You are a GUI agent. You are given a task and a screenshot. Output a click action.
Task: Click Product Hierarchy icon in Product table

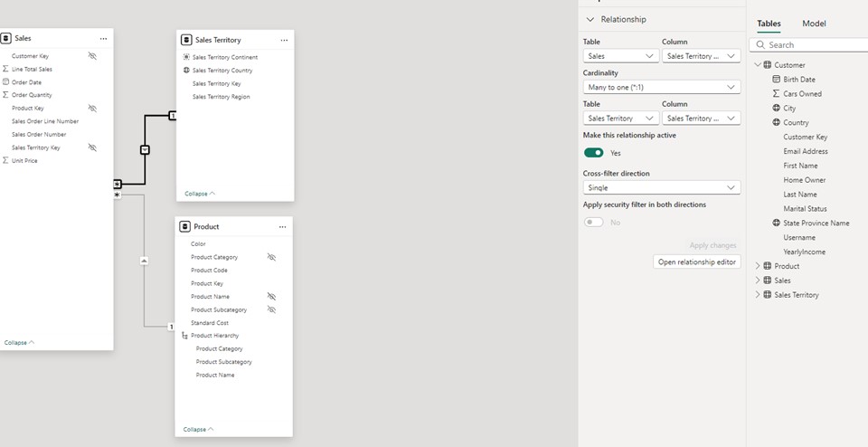click(185, 336)
